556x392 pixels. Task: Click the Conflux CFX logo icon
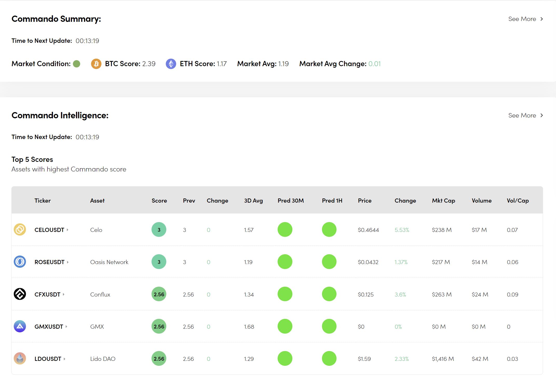[20, 294]
